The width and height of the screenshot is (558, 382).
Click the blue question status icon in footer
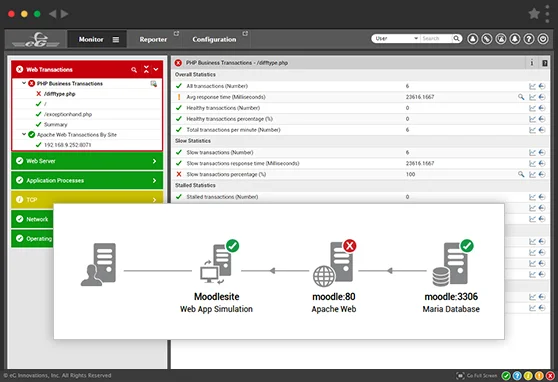coord(517,376)
